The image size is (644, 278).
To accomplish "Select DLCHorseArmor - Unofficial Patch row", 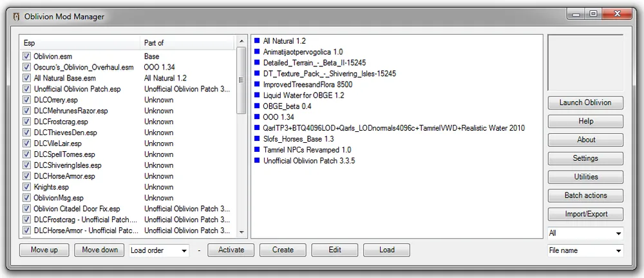I will point(128,230).
